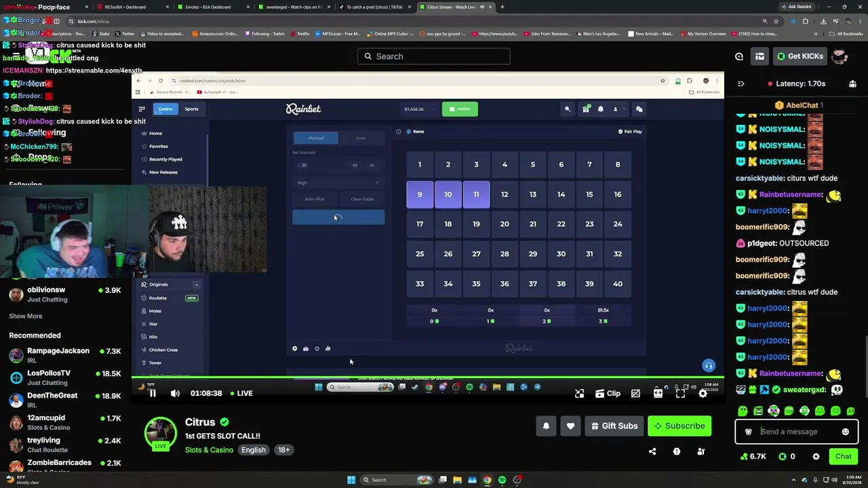Report the stream with exclamation icon

pos(677,451)
